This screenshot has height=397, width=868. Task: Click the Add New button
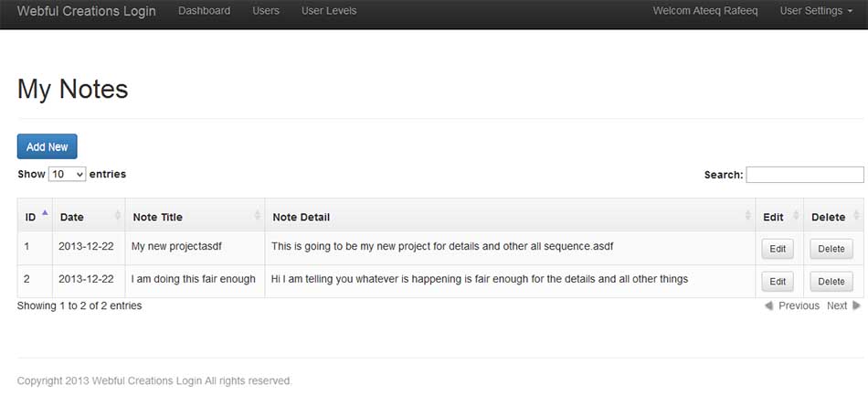[47, 146]
